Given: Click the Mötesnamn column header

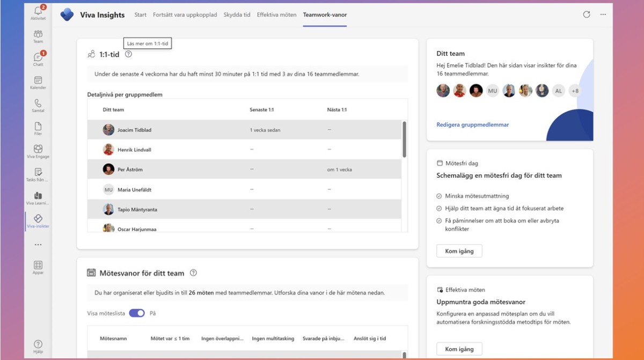Looking at the screenshot, I should (x=114, y=339).
